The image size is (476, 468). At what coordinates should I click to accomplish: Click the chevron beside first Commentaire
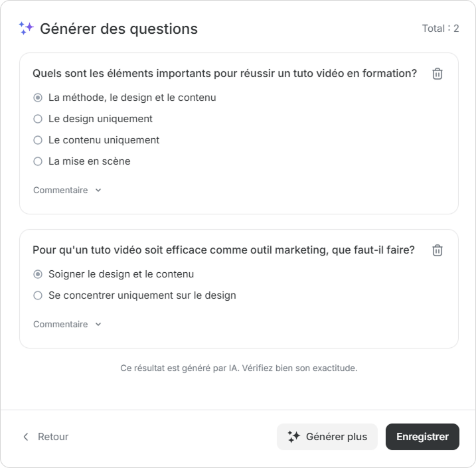(98, 191)
